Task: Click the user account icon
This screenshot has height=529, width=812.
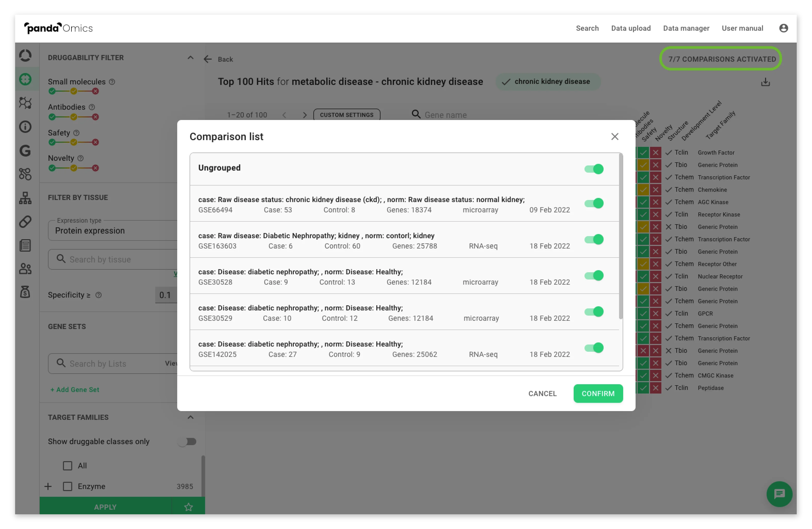Action: point(783,28)
